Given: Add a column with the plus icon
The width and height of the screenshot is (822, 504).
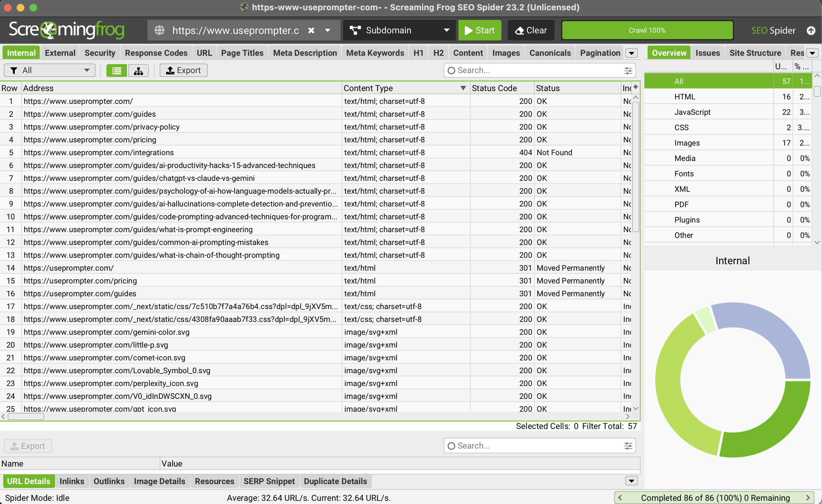Looking at the screenshot, I should coord(635,87).
